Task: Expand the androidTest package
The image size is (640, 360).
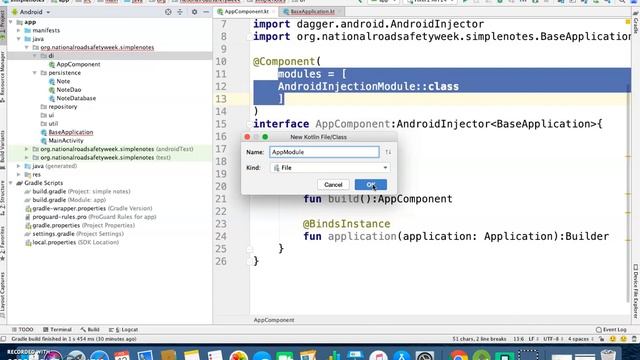Action: [27, 149]
